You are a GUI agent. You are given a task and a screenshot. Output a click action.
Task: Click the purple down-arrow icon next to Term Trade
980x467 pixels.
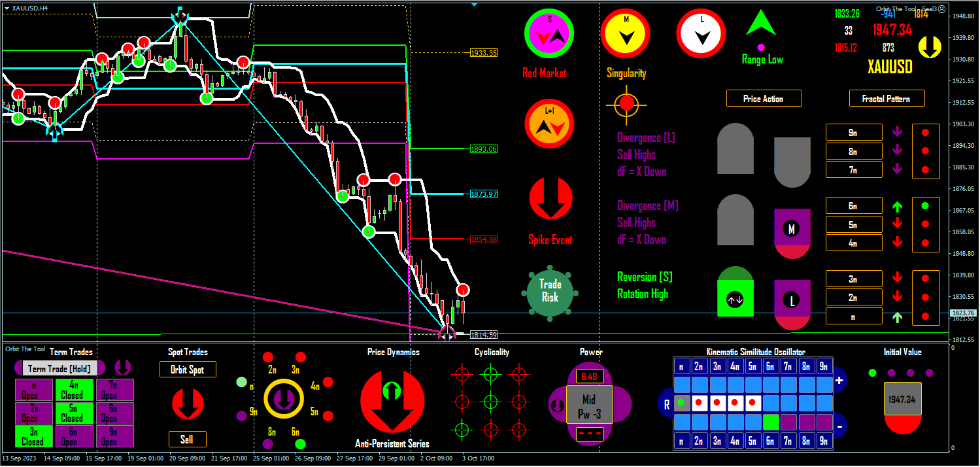(x=122, y=367)
